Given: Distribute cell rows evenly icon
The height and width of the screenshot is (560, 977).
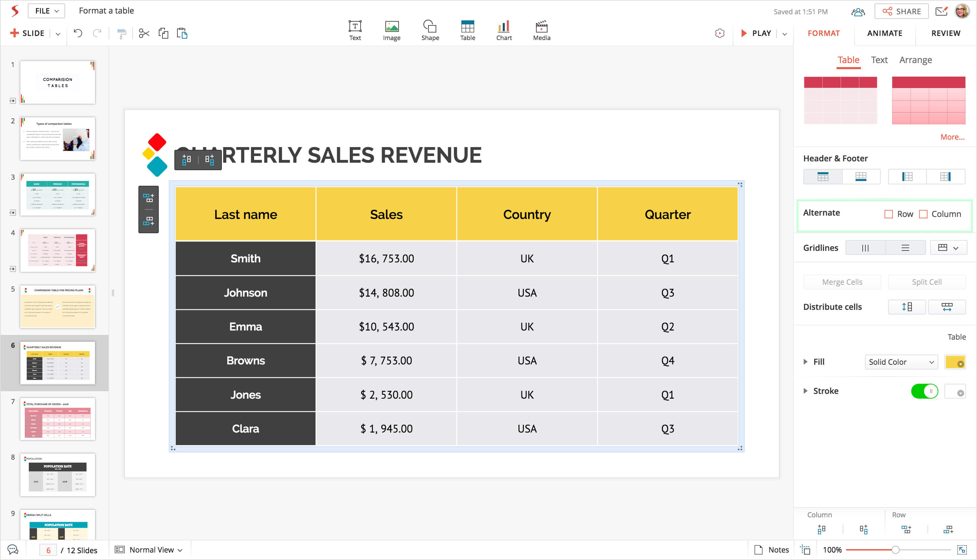Looking at the screenshot, I should click(906, 307).
